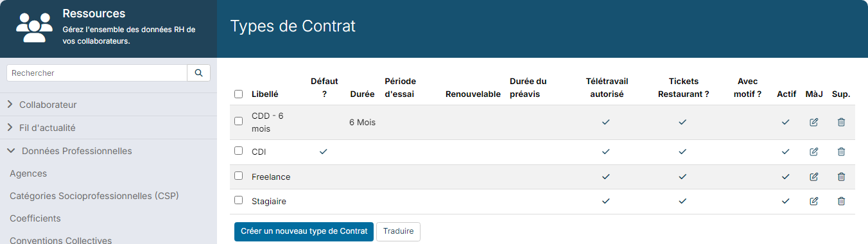Click Télétravail autorisé checkmark for Stagiaire
The image size is (868, 244).
(x=605, y=201)
